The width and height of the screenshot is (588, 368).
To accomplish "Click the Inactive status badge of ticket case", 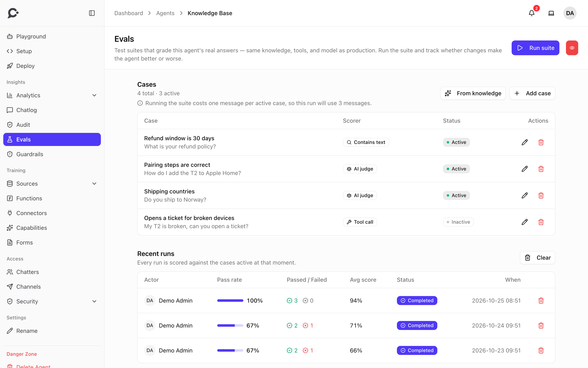I will pos(458,222).
